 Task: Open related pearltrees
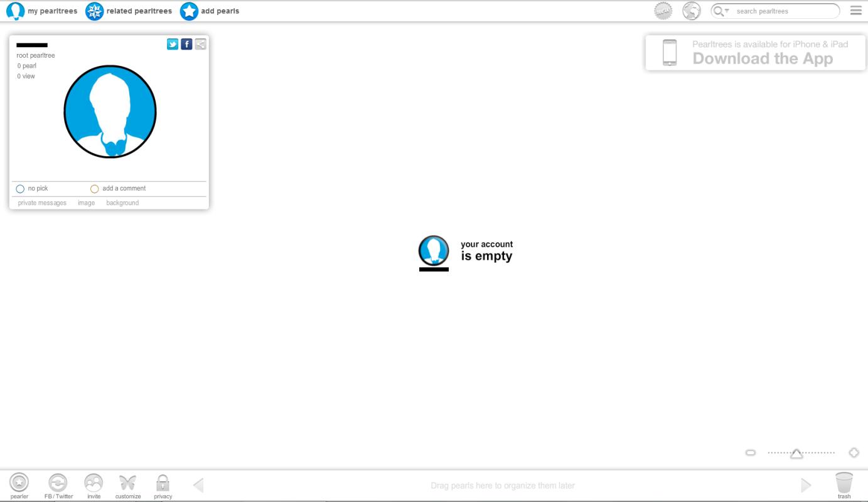(x=129, y=11)
